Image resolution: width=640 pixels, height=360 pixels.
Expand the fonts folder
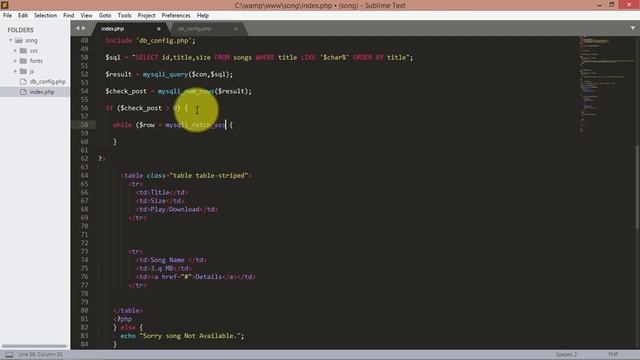click(15, 61)
